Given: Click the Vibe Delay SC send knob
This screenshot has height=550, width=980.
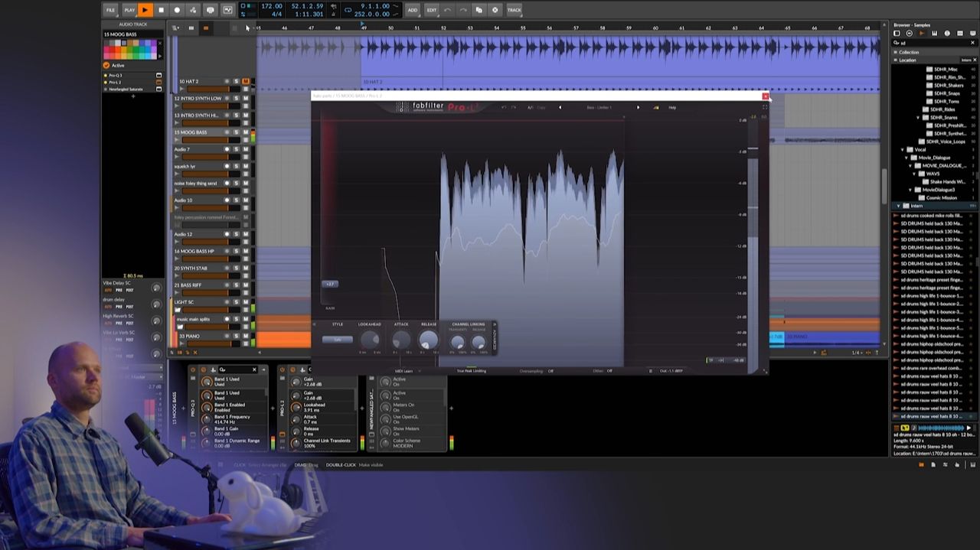Looking at the screenshot, I should [156, 288].
